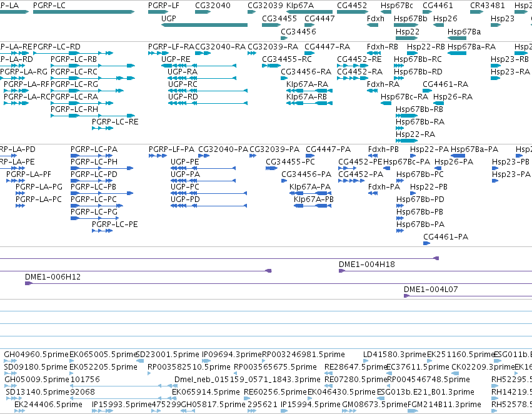This screenshot has width=532, height=414.
Task: Select protein Fdxh-PA label
Action: (x=384, y=187)
